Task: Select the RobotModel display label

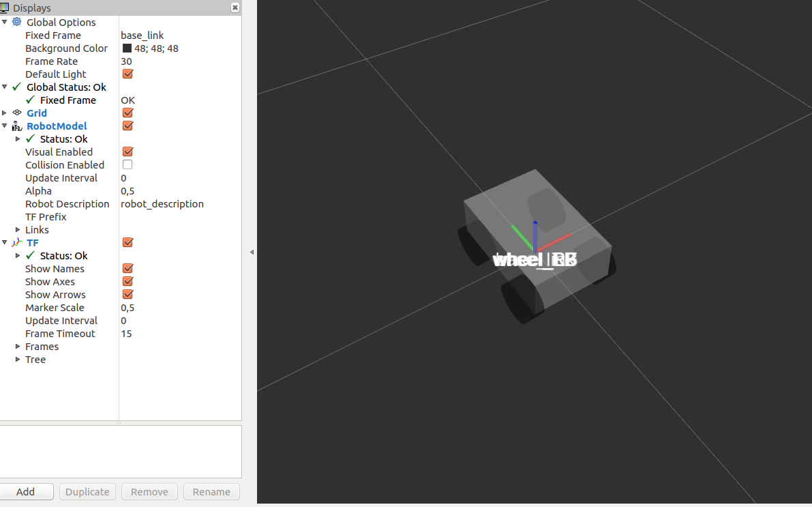Action: (57, 126)
